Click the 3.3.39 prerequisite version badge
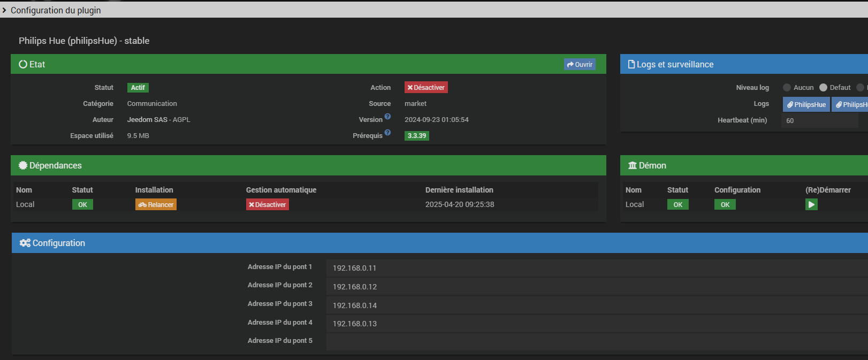This screenshot has width=868, height=360. pyautogui.click(x=417, y=136)
